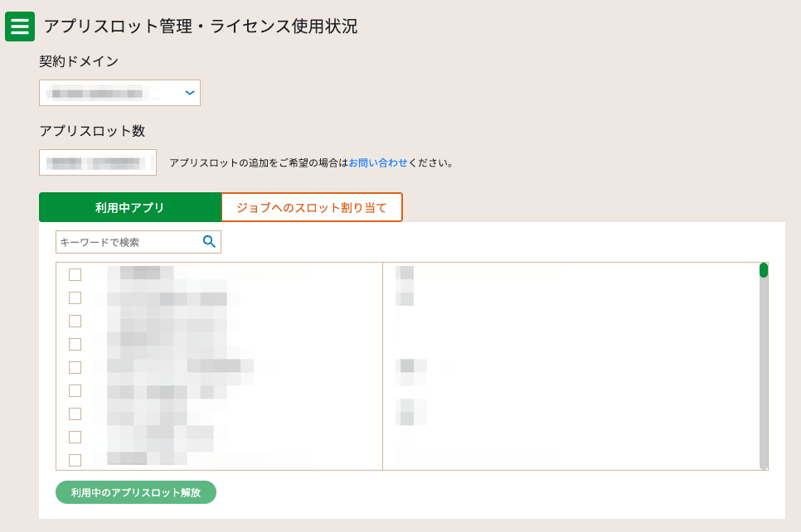Check the fourth app row checkbox
This screenshot has width=801, height=532.
75,344
